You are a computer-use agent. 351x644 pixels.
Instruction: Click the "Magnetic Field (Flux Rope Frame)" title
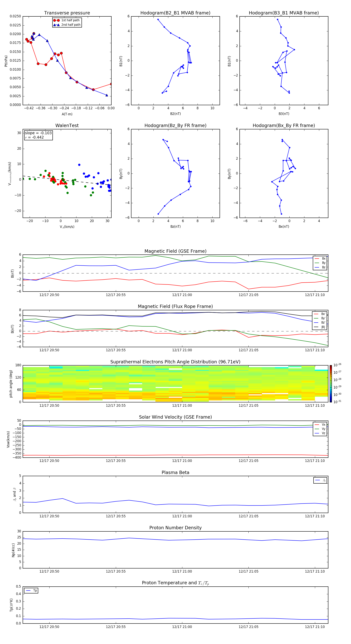175,307
